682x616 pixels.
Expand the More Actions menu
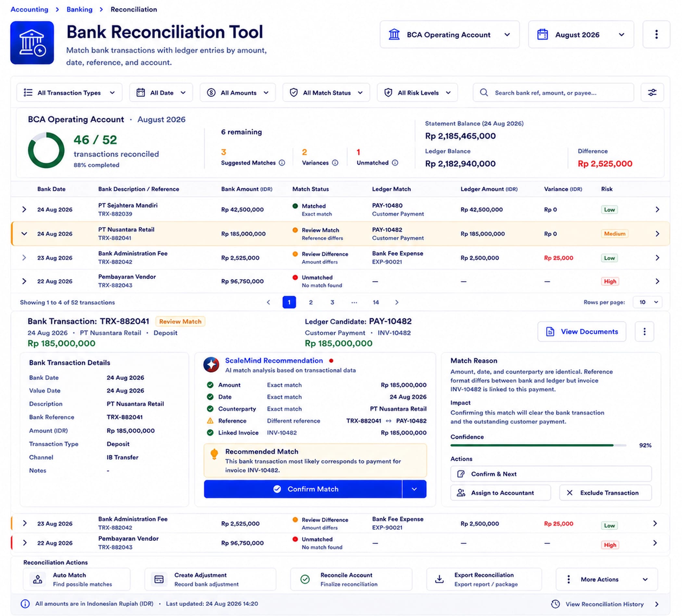607,579
